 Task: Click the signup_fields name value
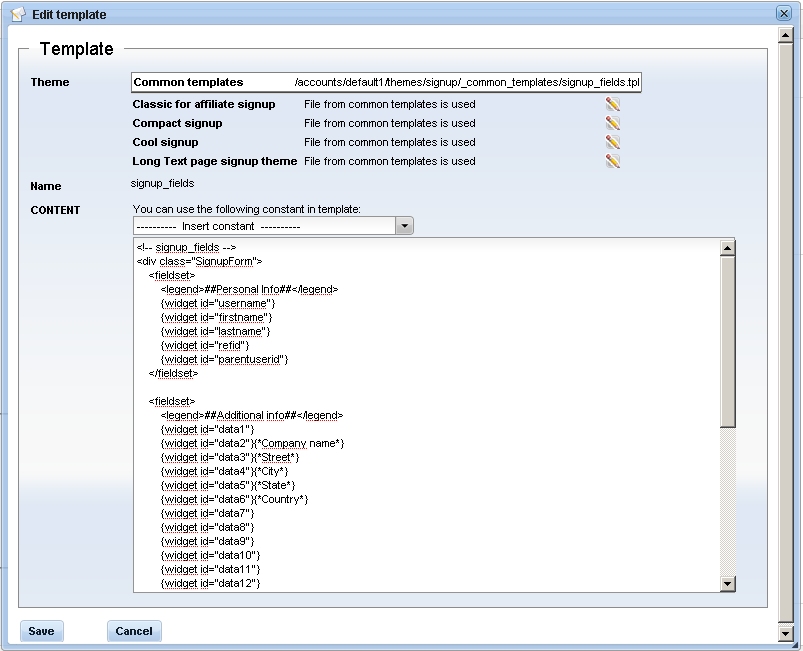162,183
